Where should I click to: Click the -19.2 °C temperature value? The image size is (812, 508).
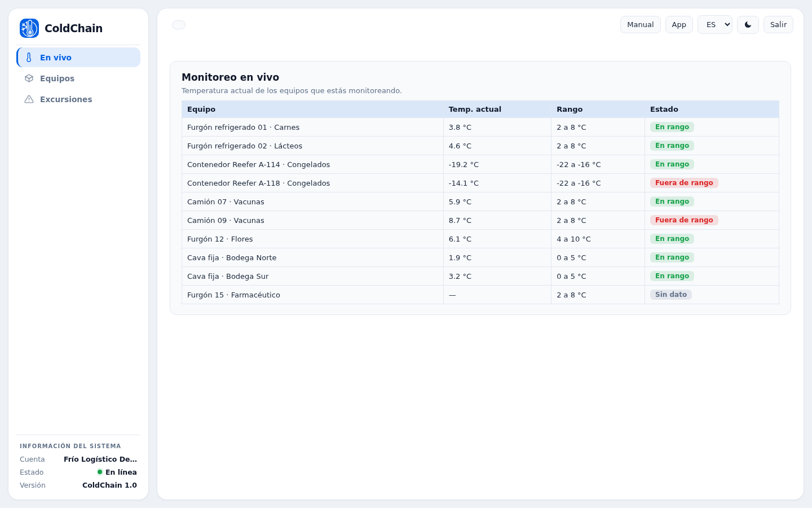coord(464,165)
